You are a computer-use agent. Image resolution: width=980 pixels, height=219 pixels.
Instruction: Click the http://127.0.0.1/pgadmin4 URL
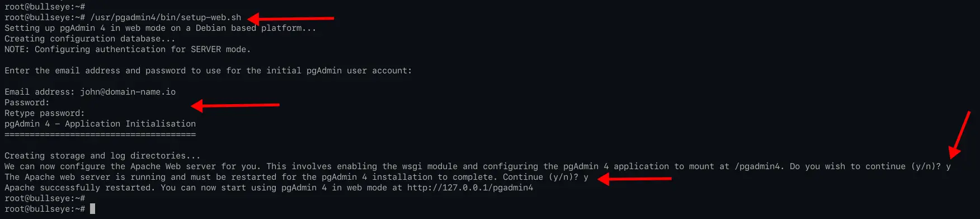pyautogui.click(x=470, y=188)
